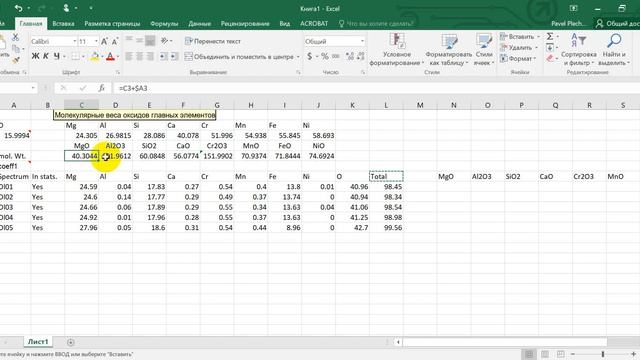Click Сортировка и фильтр
640x360 pixels.
[x=578, y=50]
